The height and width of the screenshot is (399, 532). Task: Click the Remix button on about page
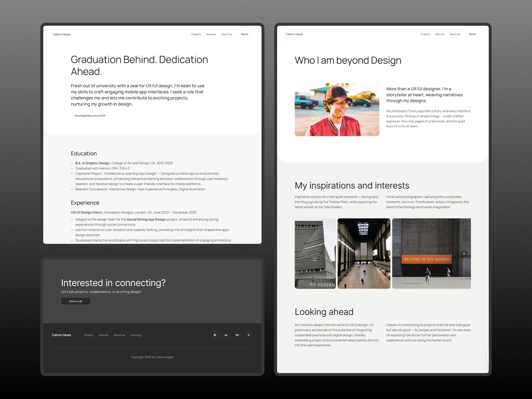coord(472,34)
